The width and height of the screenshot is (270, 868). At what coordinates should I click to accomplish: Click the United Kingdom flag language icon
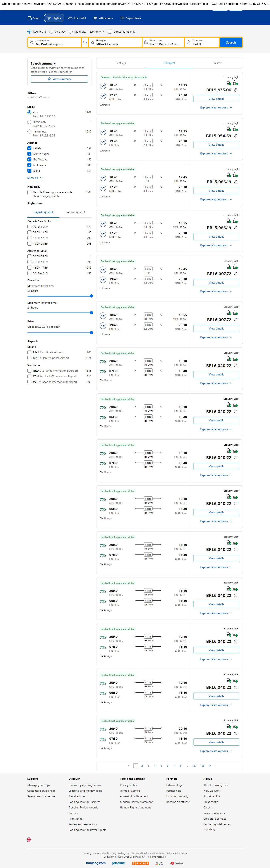click(x=29, y=840)
